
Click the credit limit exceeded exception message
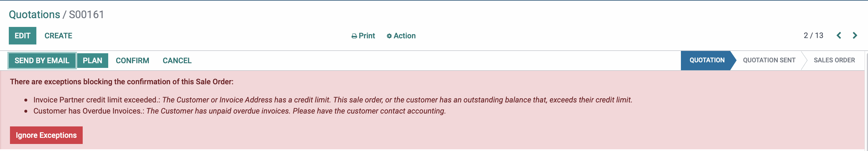(x=333, y=100)
